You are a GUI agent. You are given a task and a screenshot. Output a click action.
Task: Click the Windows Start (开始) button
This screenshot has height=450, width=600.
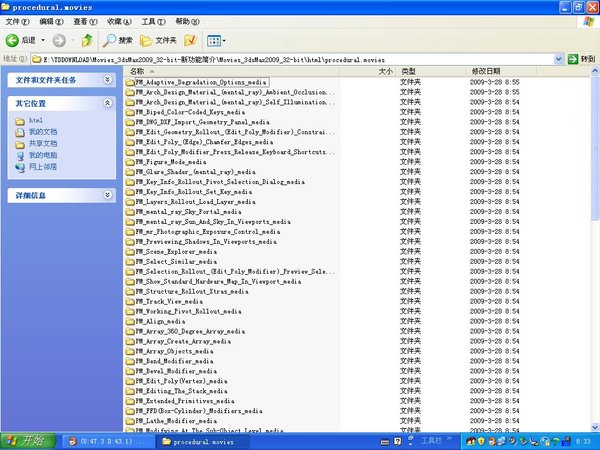pos(24,440)
